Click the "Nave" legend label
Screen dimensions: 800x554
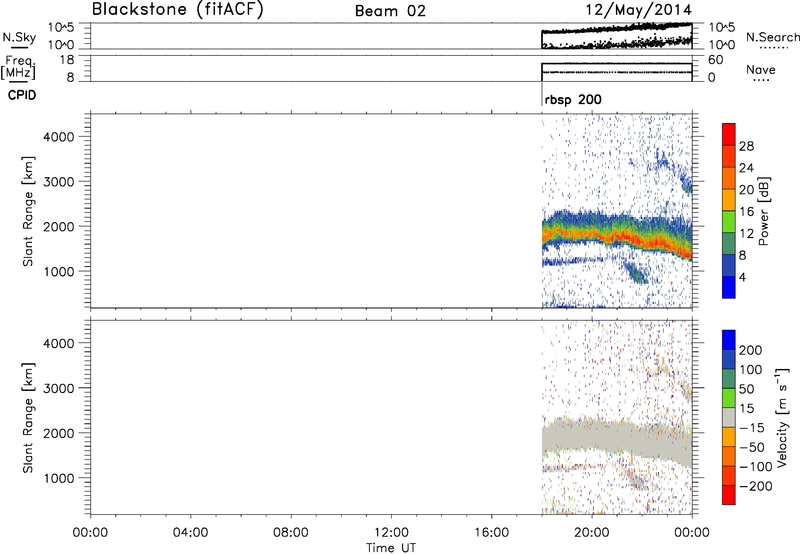pos(761,70)
